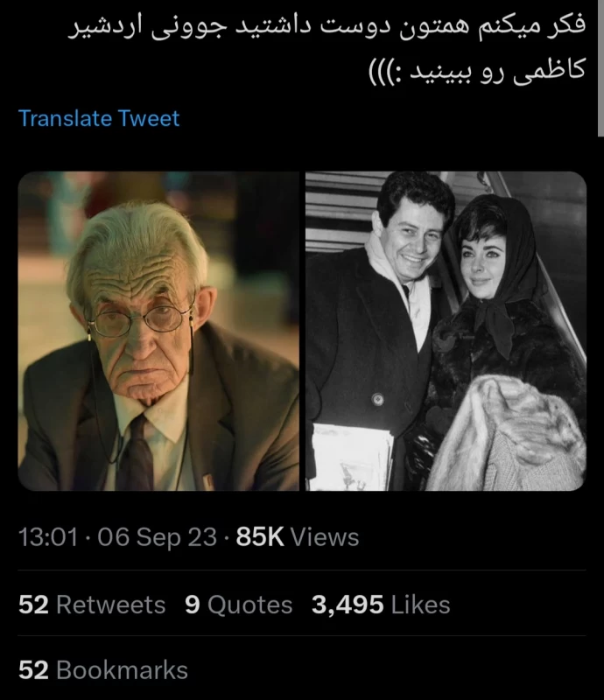Click the 13:01 timestamp

pos(48,536)
